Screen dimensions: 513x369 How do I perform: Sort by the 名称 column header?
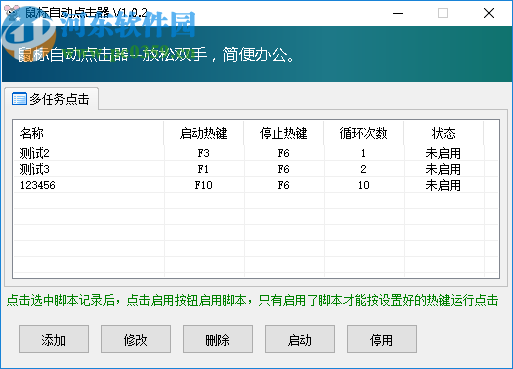(88, 133)
